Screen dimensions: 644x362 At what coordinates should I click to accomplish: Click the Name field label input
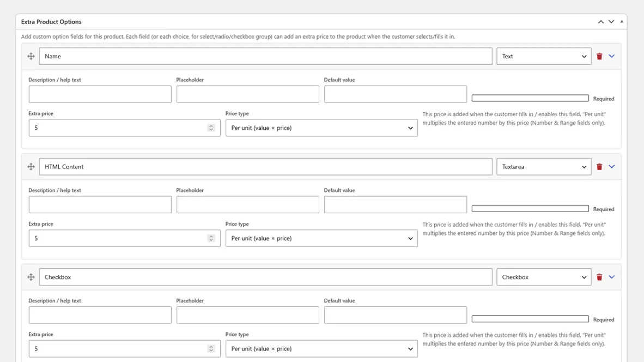[266, 56]
